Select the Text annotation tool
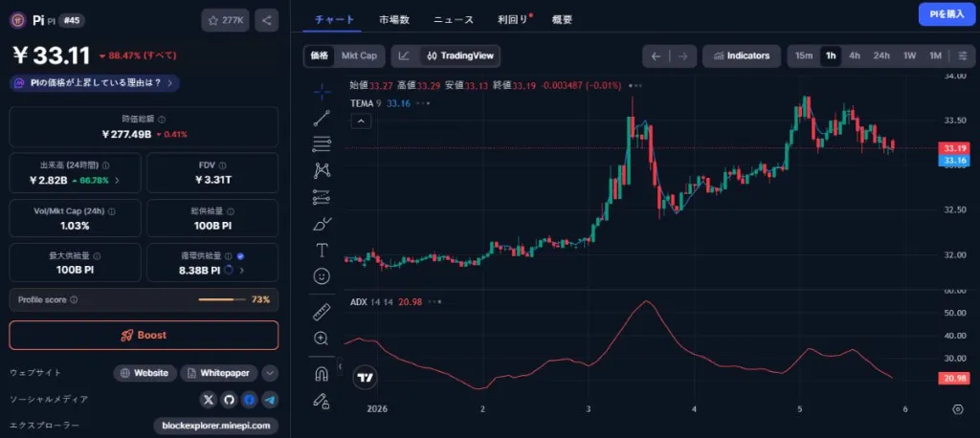Screen dimensions: 980x438 (322, 251)
